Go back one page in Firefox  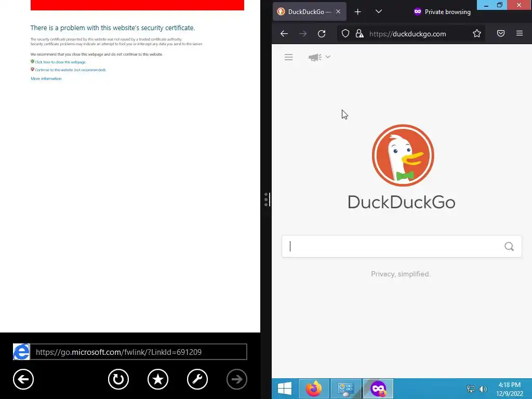pos(284,34)
